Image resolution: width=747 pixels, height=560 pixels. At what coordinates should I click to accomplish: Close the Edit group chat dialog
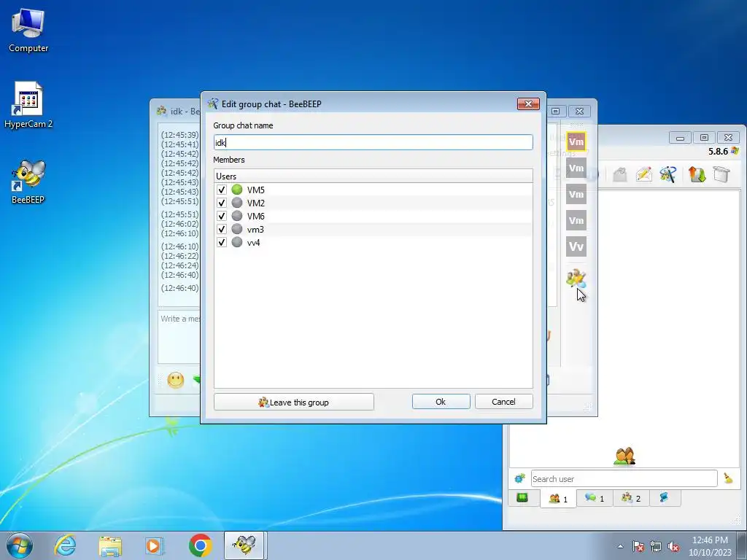coord(528,104)
